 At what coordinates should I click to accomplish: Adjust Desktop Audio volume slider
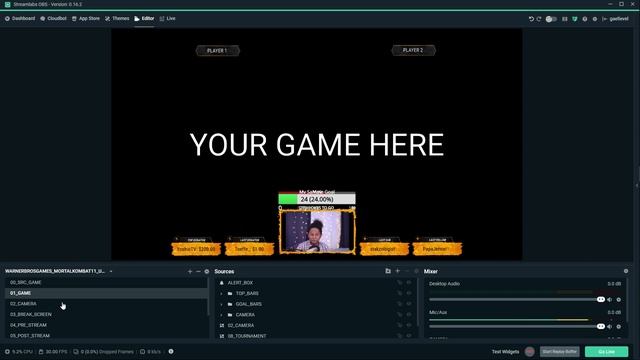(517, 300)
